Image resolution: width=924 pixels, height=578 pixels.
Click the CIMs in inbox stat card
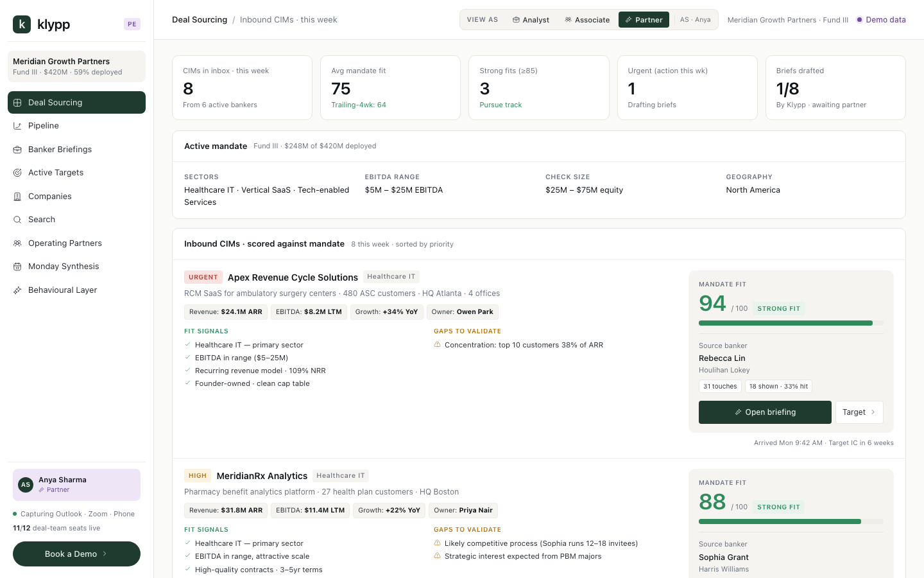[242, 87]
